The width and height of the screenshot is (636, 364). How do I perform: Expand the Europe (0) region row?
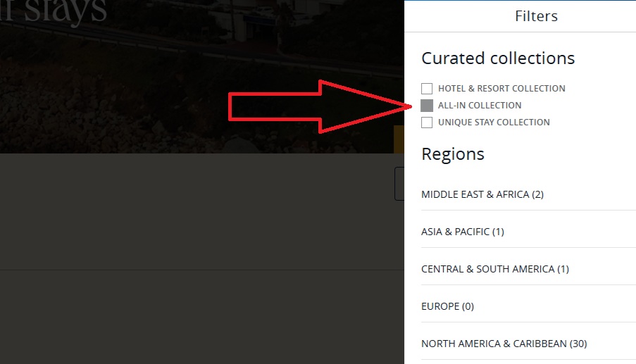click(528, 306)
